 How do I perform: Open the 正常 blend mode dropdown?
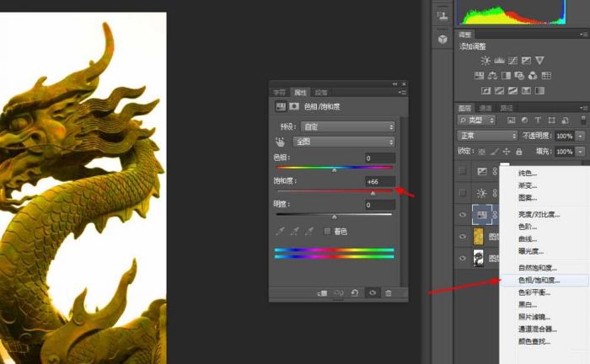pyautogui.click(x=487, y=136)
